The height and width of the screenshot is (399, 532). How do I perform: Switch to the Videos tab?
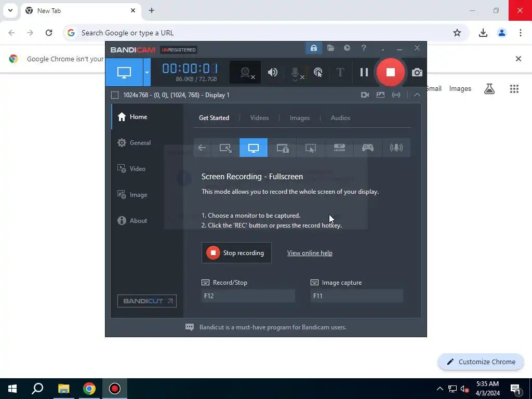click(259, 118)
